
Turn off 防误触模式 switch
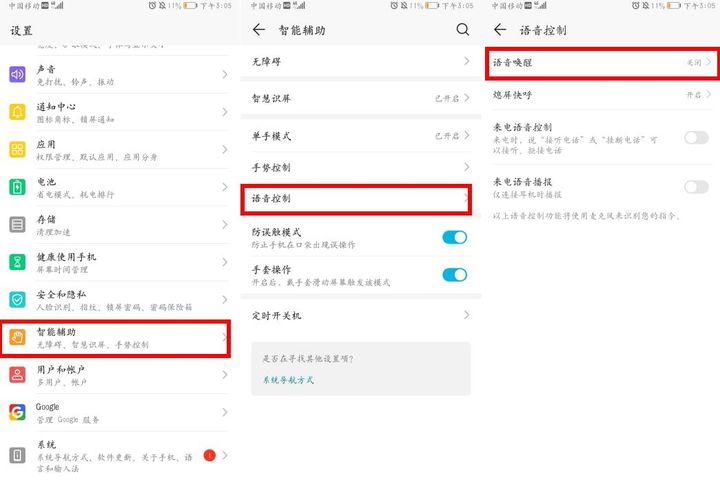tap(455, 237)
